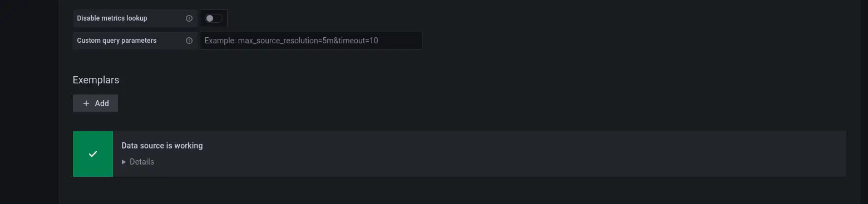
Task: Click info icon beside Disable metrics lookup
Action: pos(189,18)
